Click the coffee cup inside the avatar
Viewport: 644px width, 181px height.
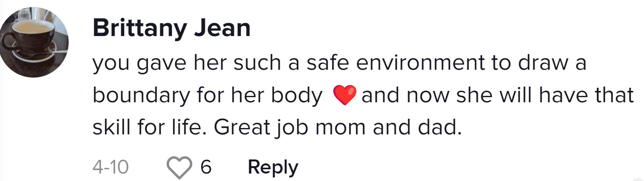coord(31,35)
